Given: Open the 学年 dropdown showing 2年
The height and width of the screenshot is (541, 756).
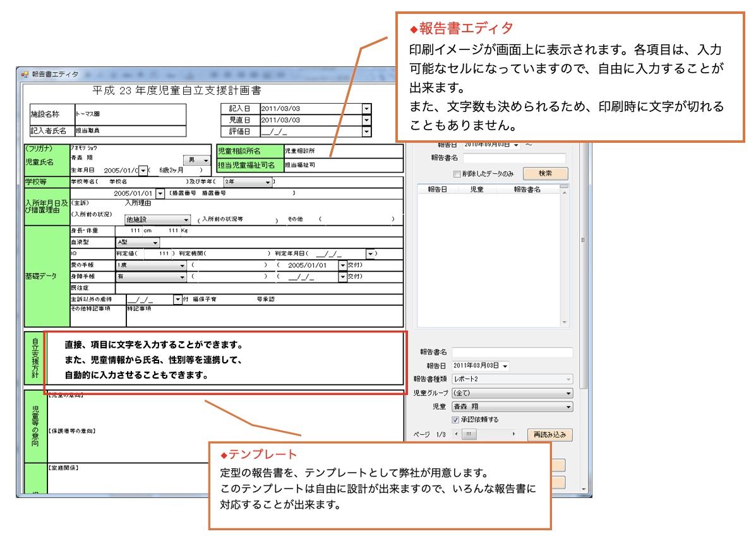Looking at the screenshot, I should point(248,182).
